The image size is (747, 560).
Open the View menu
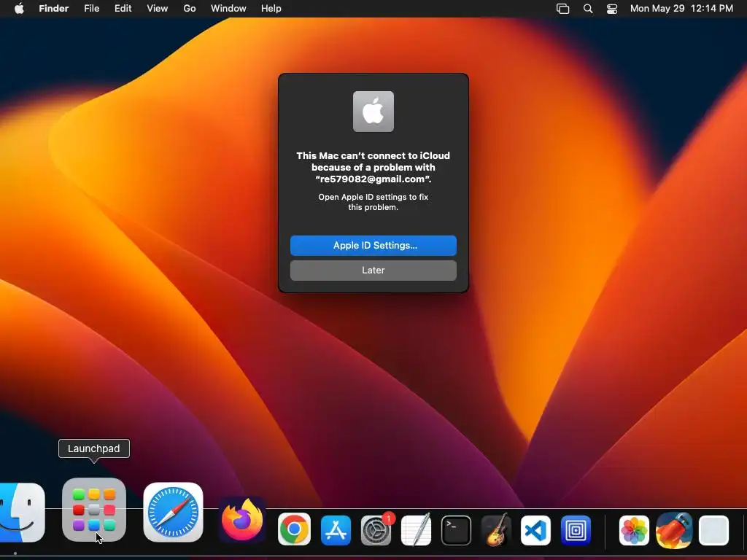point(158,9)
